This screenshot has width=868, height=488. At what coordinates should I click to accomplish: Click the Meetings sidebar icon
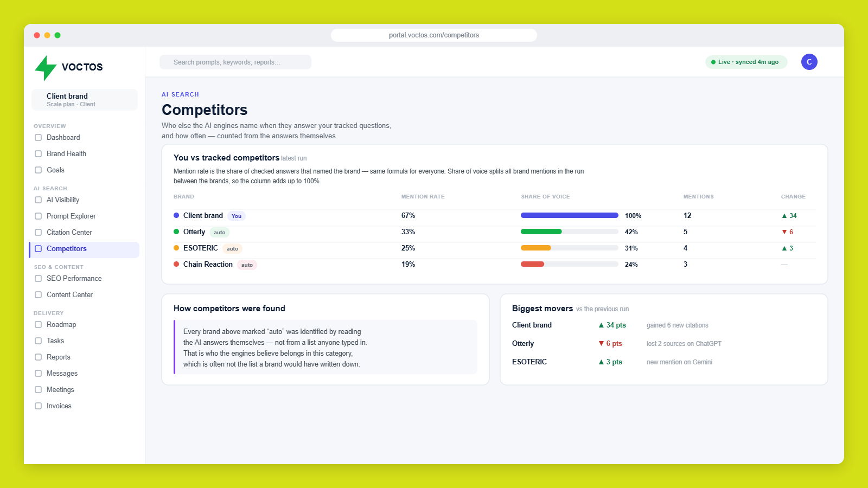click(38, 390)
